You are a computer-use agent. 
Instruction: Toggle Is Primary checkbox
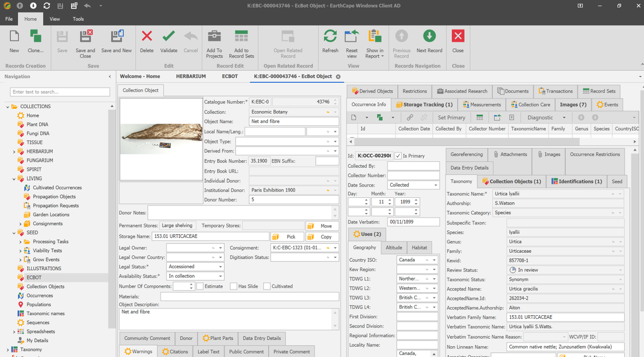pos(398,155)
